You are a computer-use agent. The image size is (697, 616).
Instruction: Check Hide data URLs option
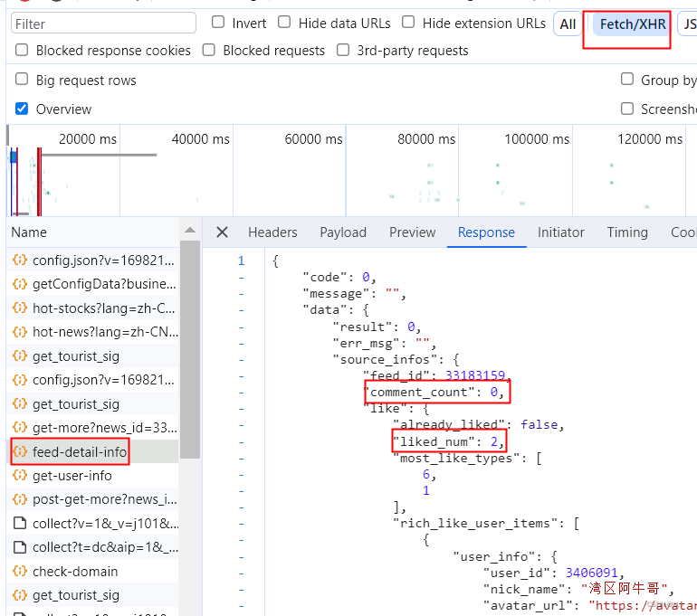click(284, 22)
